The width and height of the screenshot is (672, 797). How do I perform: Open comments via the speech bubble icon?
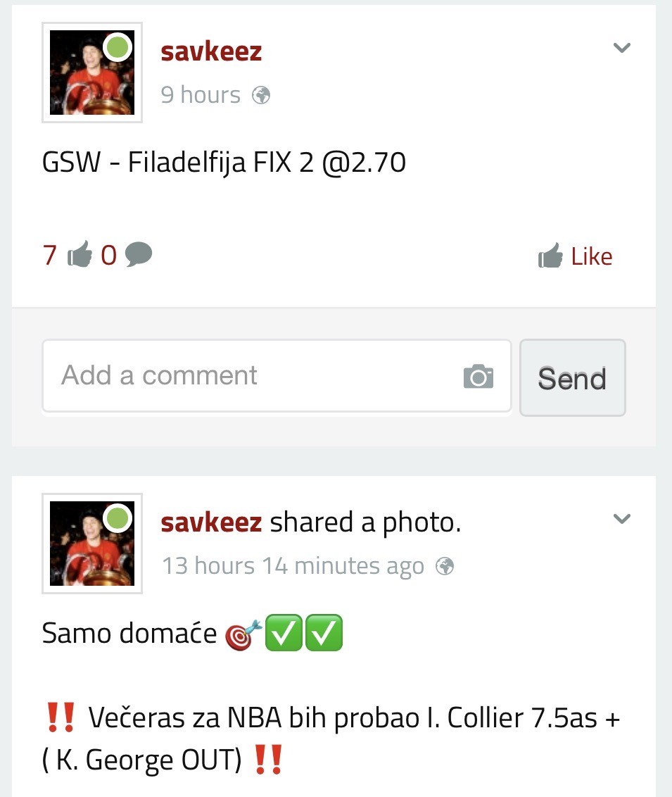click(138, 254)
